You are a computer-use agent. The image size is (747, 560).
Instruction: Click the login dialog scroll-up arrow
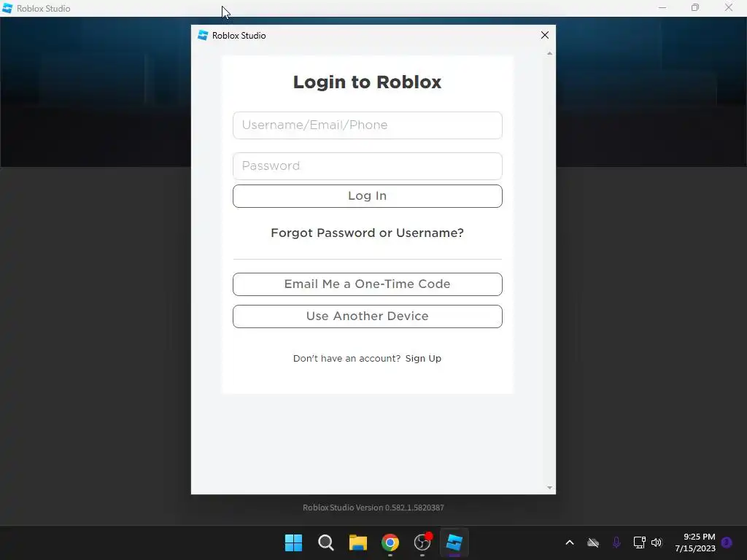tap(550, 53)
